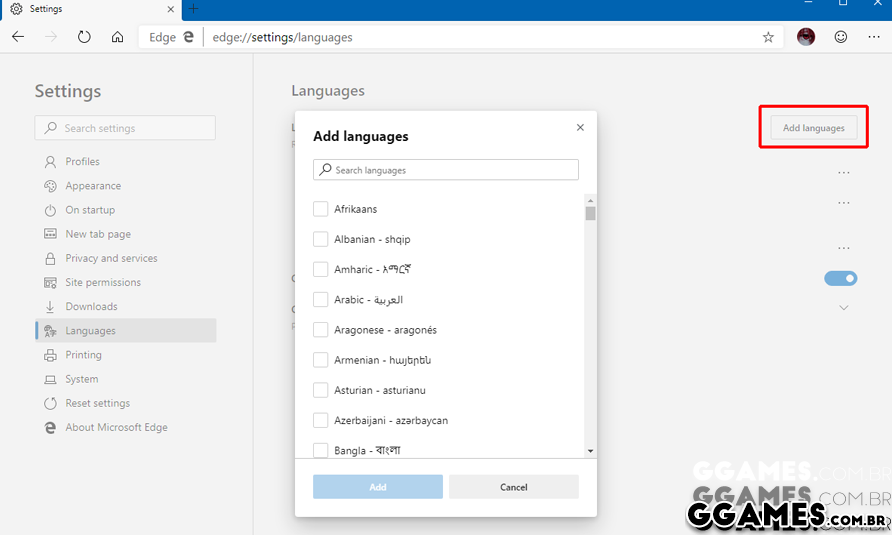
Task: Open the first language's more options menu
Action: [x=844, y=173]
